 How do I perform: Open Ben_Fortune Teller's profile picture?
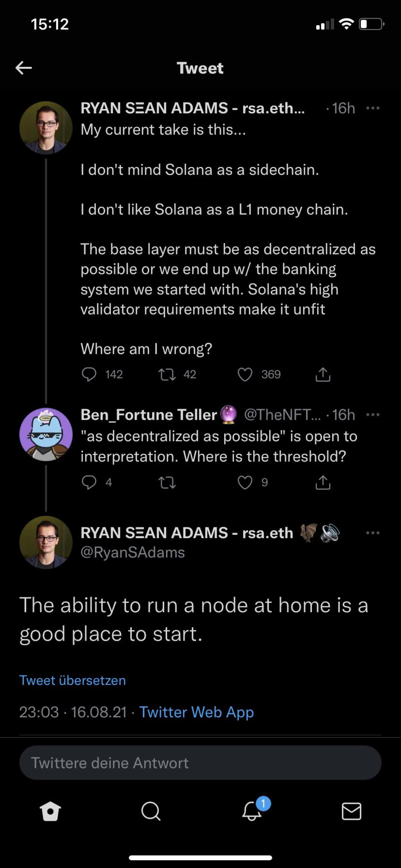(x=46, y=435)
